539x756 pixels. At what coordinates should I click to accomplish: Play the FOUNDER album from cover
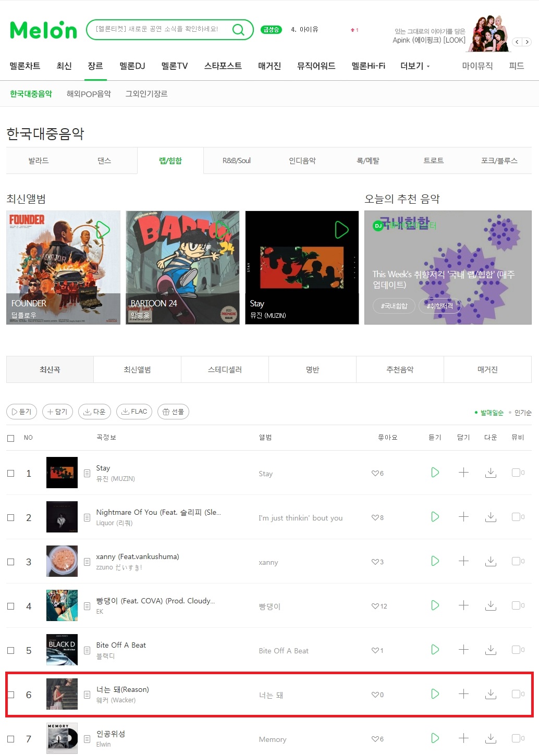(x=103, y=230)
